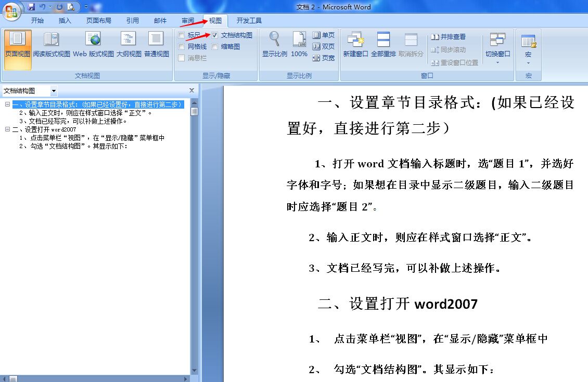Open the 开始 ribbon tab

pyautogui.click(x=37, y=21)
